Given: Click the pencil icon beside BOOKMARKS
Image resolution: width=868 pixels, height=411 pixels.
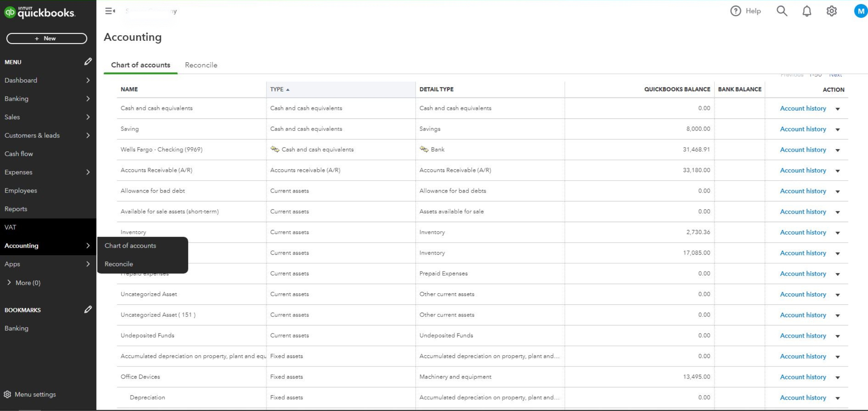Looking at the screenshot, I should point(88,310).
